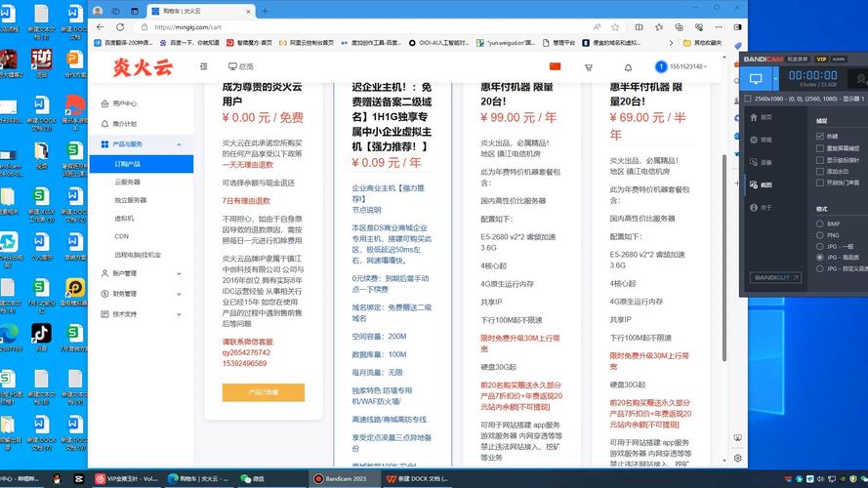This screenshot has height=488, width=868.
Task: Click the 总览 overview link in header
Action: [241, 66]
